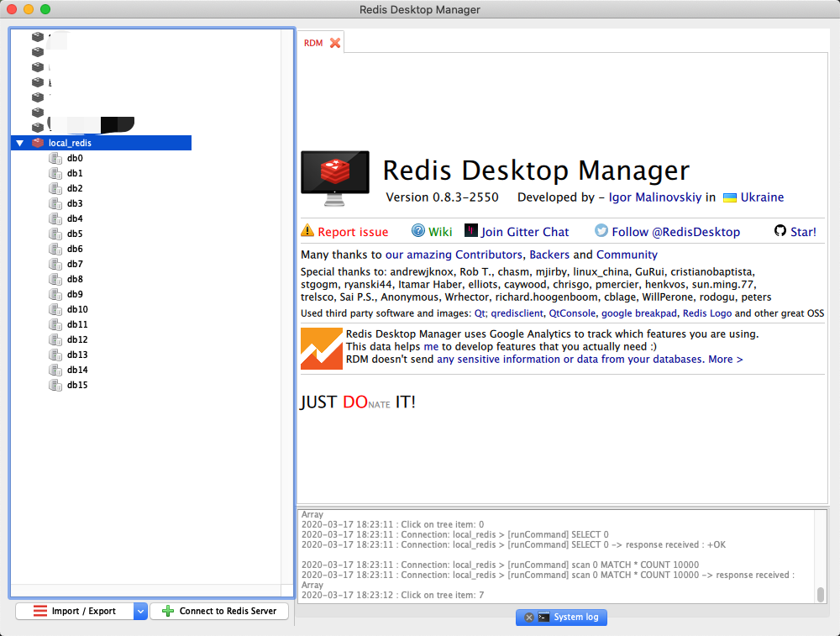The height and width of the screenshot is (636, 840).
Task: Open the Qt third-party link
Action: tap(480, 313)
